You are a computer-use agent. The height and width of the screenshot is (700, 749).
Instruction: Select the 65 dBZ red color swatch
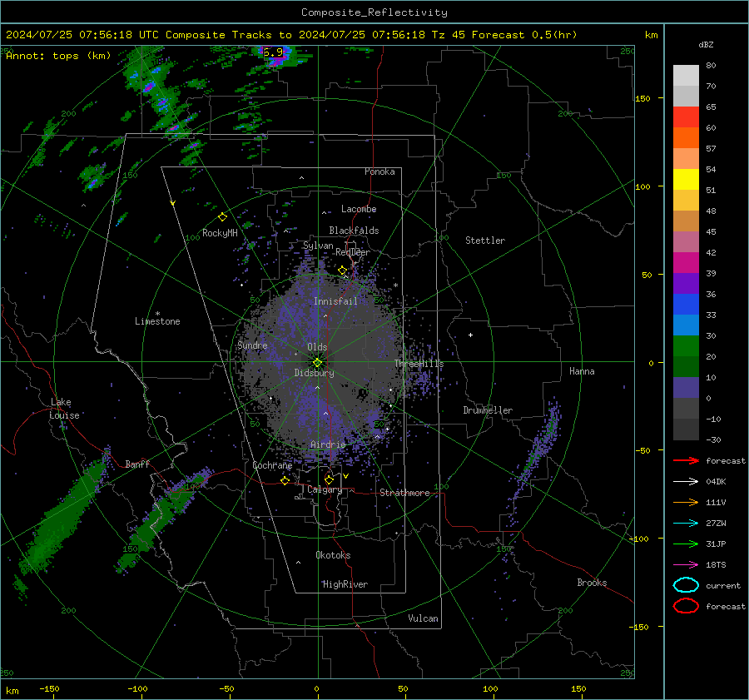pyautogui.click(x=686, y=117)
